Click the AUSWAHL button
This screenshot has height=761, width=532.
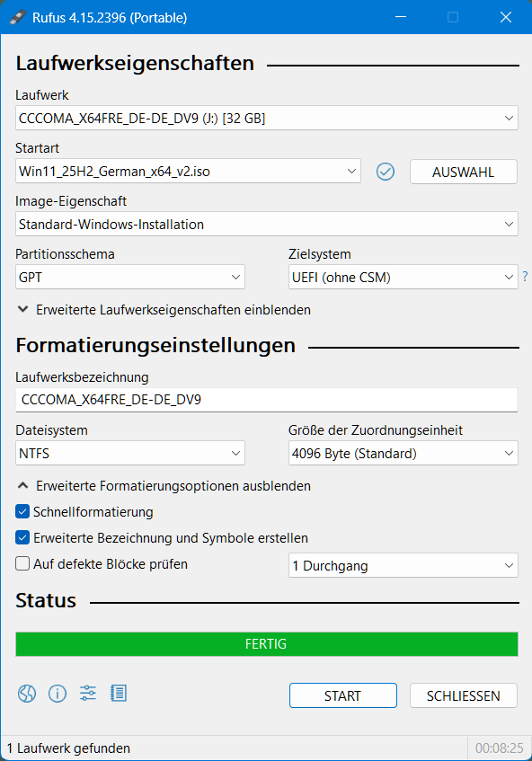[464, 172]
